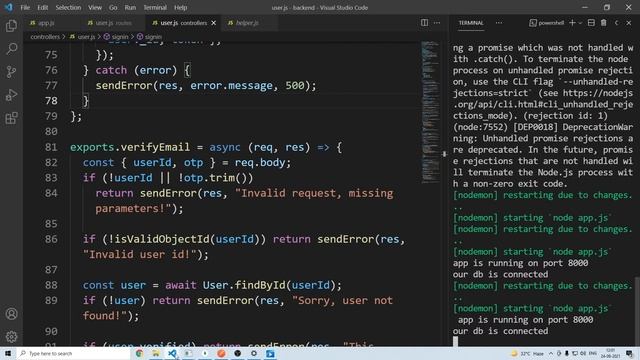Open the Run and Debug view
Screen dimensions: 640x360
click(x=11, y=95)
